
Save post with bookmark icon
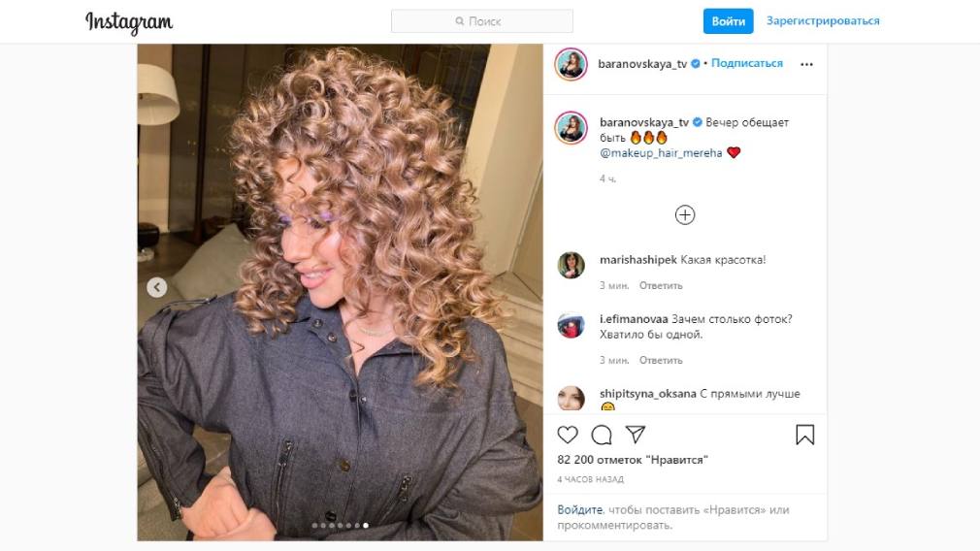click(805, 435)
